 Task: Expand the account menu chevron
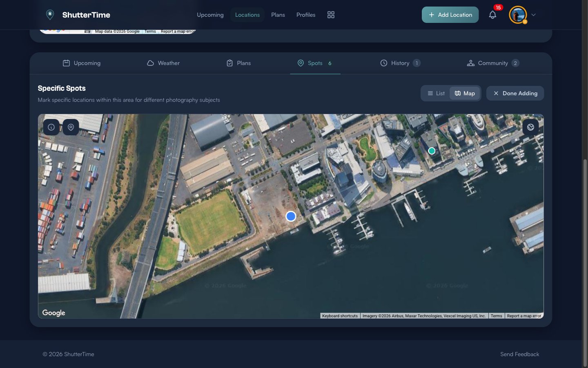point(533,15)
